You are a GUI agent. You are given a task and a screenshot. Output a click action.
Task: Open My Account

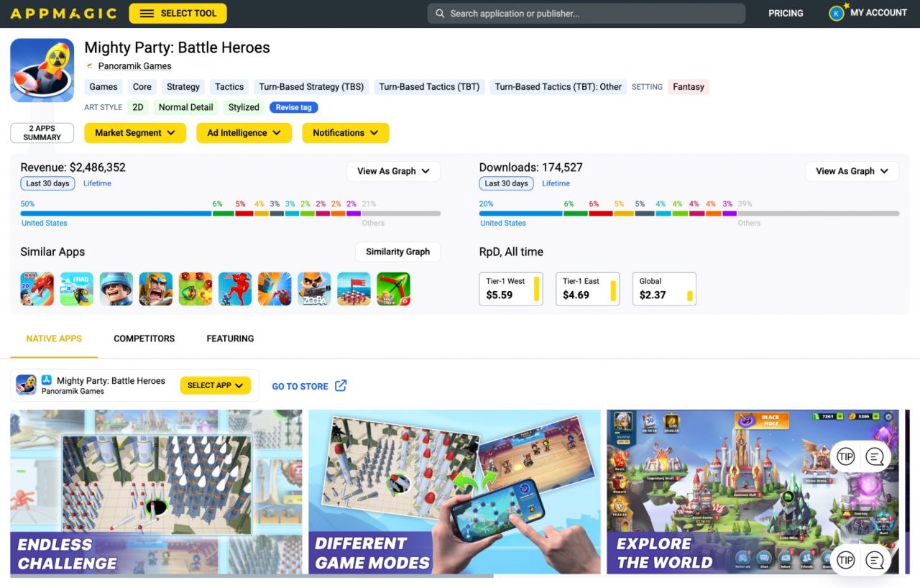(878, 13)
